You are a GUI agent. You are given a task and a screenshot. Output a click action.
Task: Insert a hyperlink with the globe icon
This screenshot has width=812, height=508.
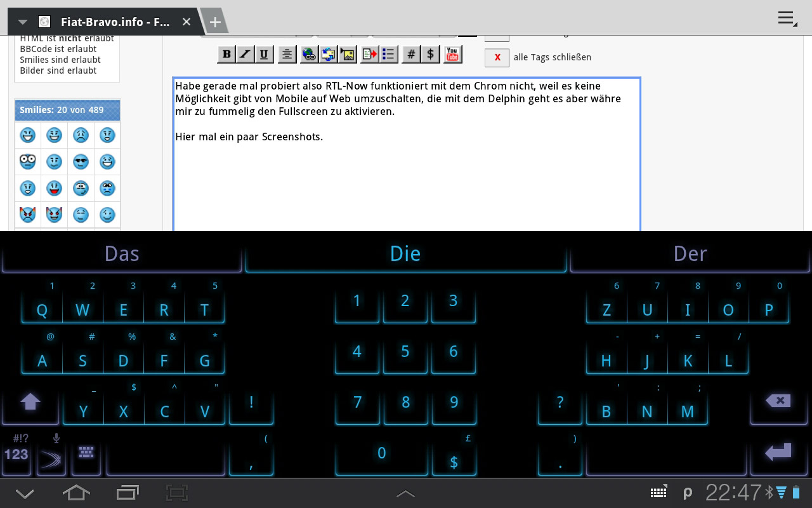click(x=309, y=55)
